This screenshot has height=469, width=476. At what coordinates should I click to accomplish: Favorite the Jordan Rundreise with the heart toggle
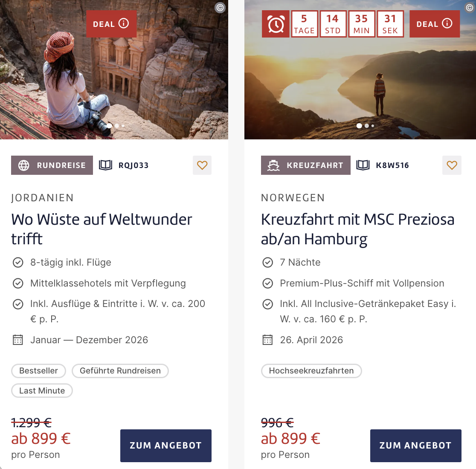coord(202,165)
